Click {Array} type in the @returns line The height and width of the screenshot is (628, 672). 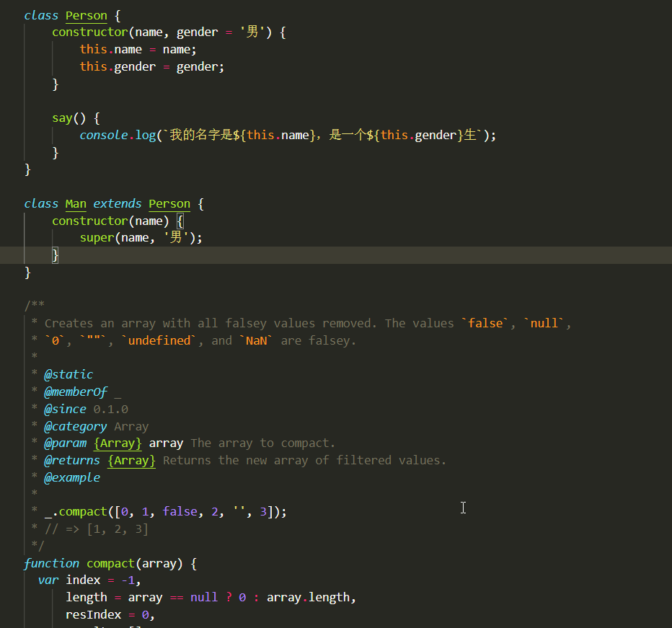131,461
